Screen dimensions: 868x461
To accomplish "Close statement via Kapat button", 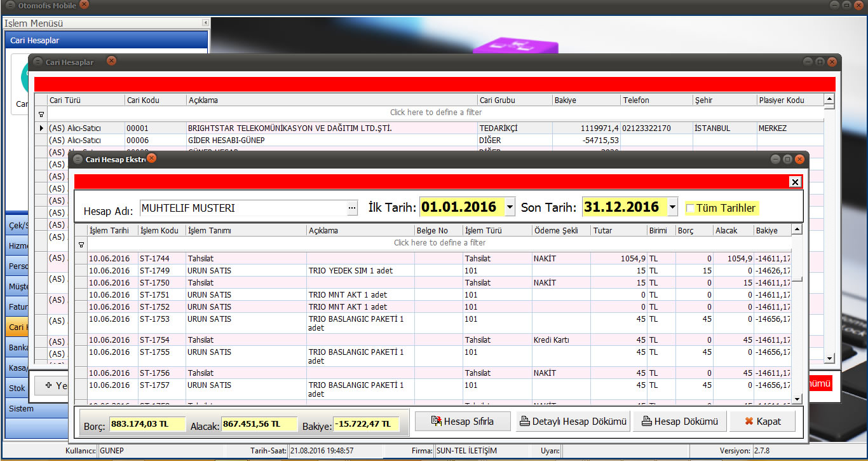I will 763,421.
